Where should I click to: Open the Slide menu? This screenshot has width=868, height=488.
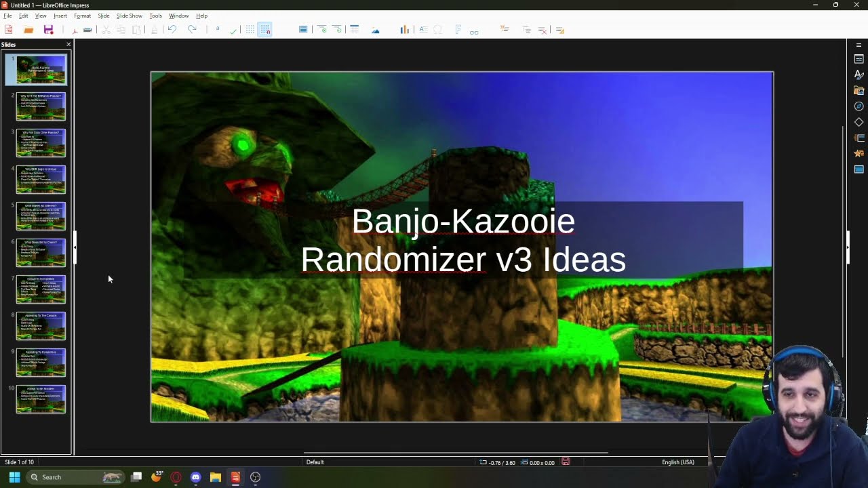(x=103, y=16)
